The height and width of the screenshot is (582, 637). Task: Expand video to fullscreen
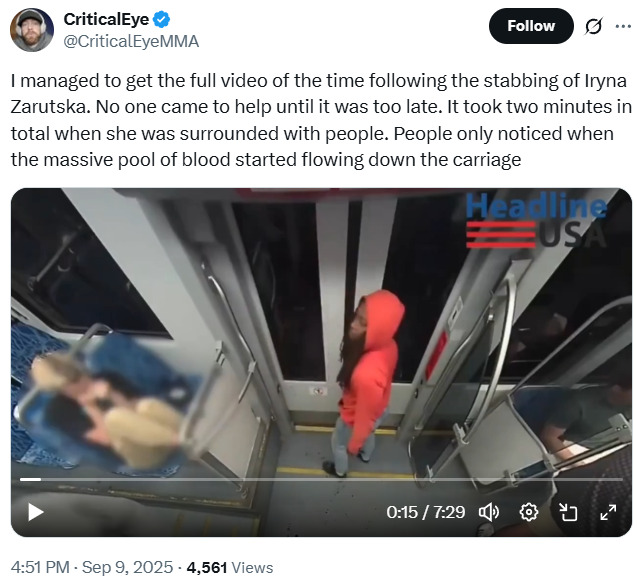point(608,512)
